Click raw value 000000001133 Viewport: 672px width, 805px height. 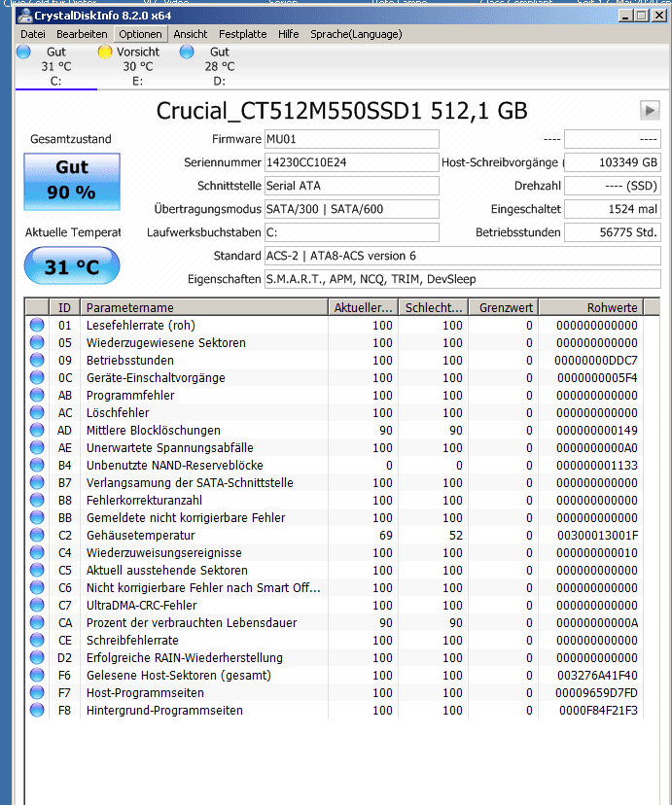pos(597,465)
